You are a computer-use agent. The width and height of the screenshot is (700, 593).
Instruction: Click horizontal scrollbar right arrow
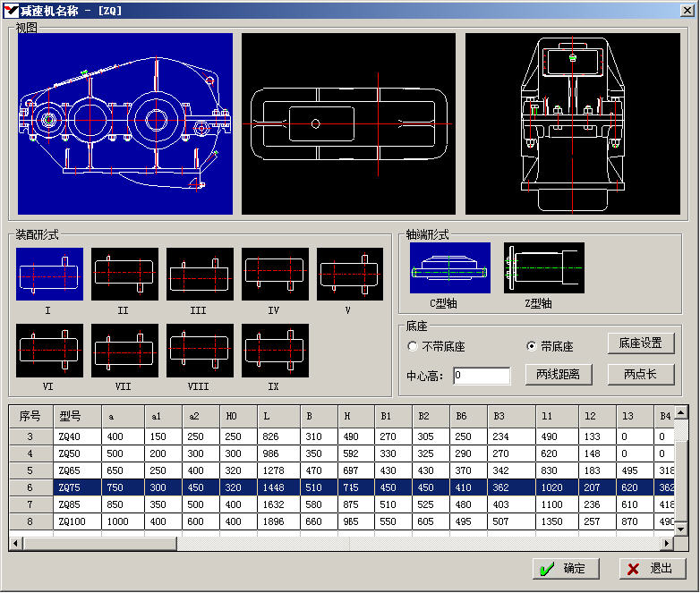[667, 544]
